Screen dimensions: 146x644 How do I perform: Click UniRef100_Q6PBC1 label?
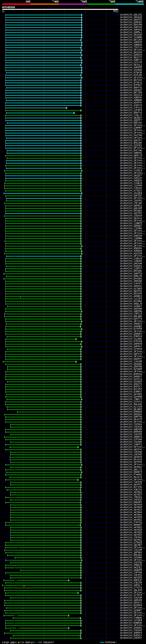point(131,206)
